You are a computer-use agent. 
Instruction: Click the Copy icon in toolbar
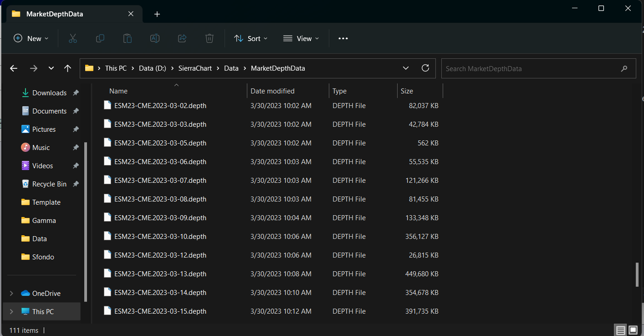[100, 39]
